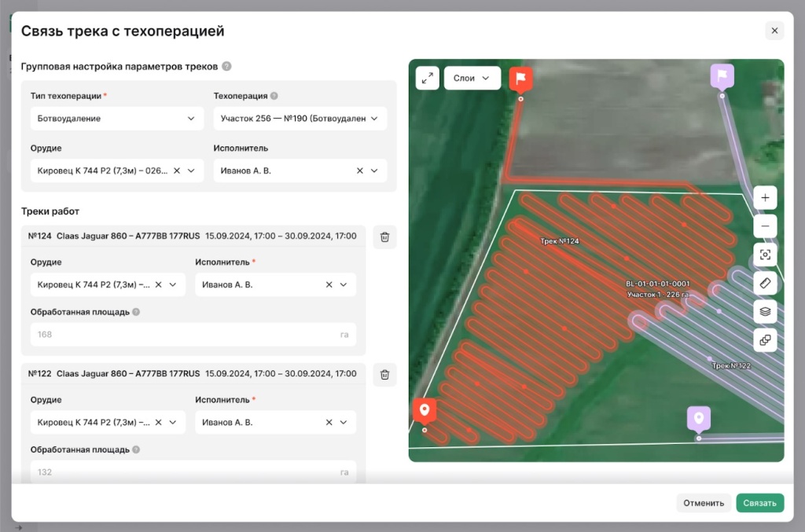
Task: Click the Отменить button
Action: [x=703, y=503]
